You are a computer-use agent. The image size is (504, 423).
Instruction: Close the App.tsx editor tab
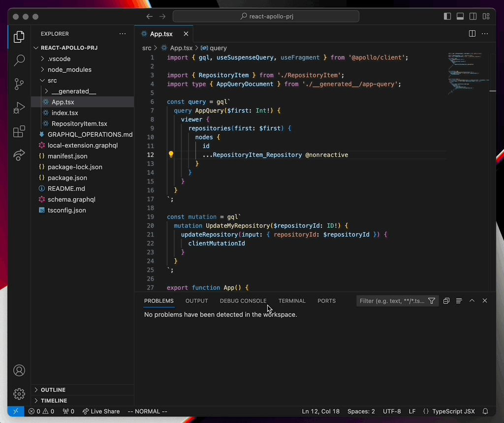[x=186, y=34]
